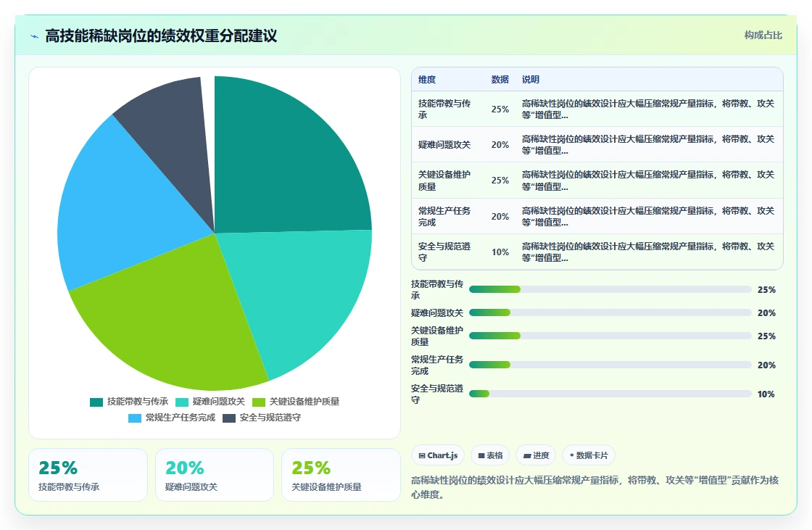Click the 维度 column header
Viewport: 812px width, 530px height.
pyautogui.click(x=427, y=79)
